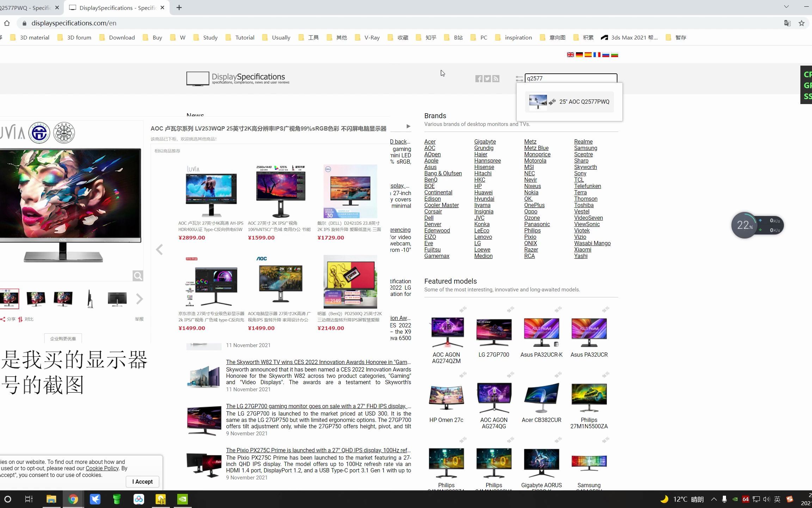The width and height of the screenshot is (812, 508).
Task: Open the blue bird app taskbar icon
Action: point(95,499)
